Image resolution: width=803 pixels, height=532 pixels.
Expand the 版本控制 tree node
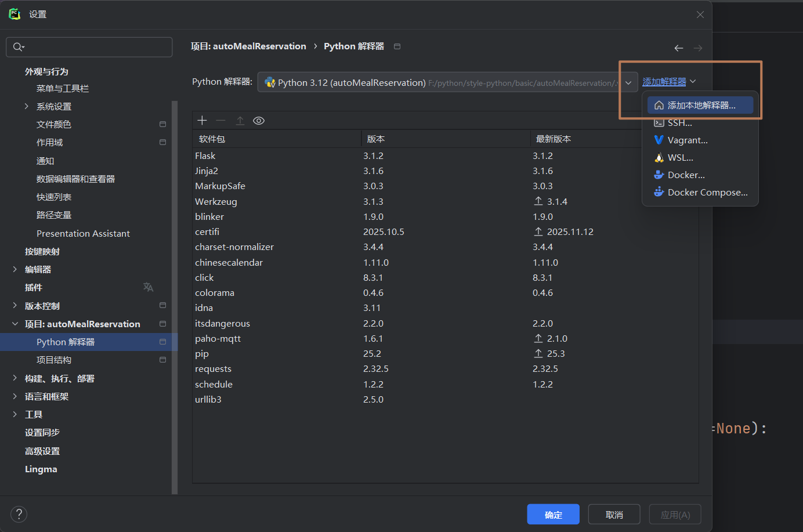pyautogui.click(x=15, y=306)
